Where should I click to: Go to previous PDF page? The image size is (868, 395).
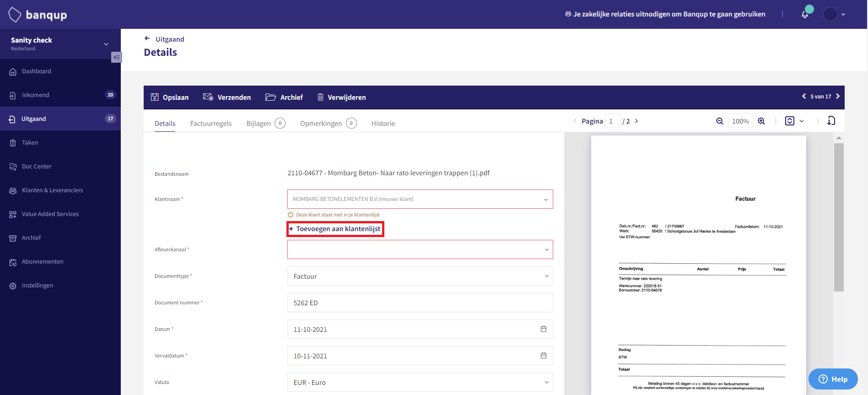[575, 121]
